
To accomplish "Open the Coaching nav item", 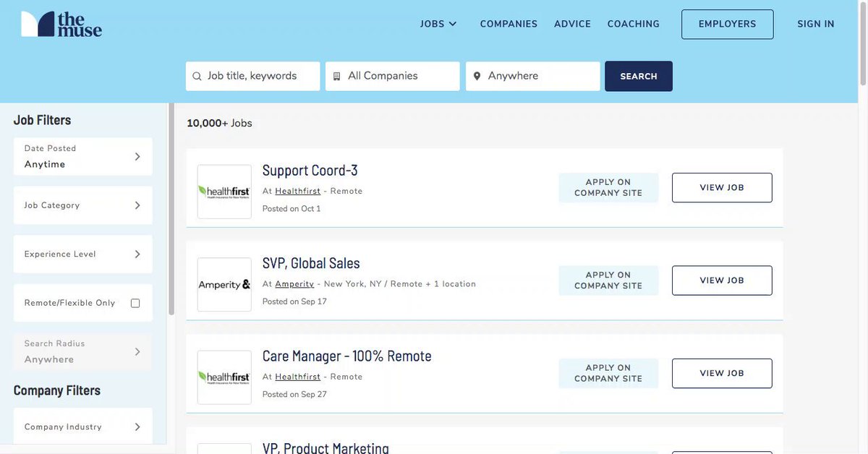I will pos(633,24).
